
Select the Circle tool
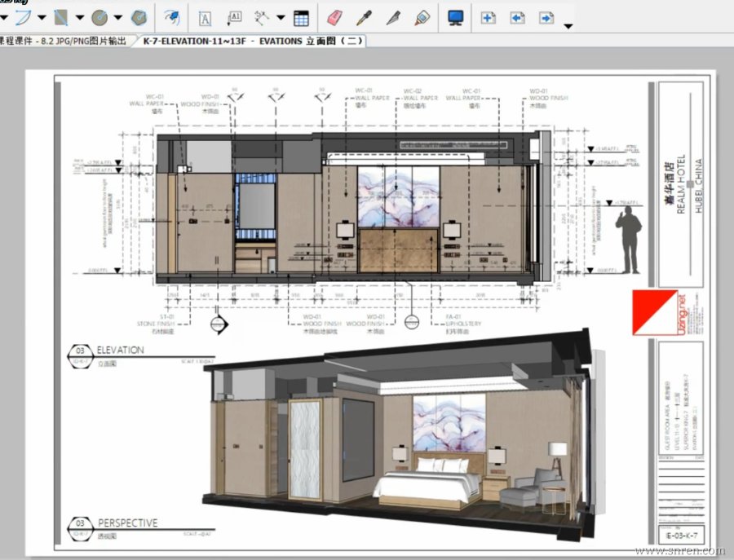[x=99, y=18]
